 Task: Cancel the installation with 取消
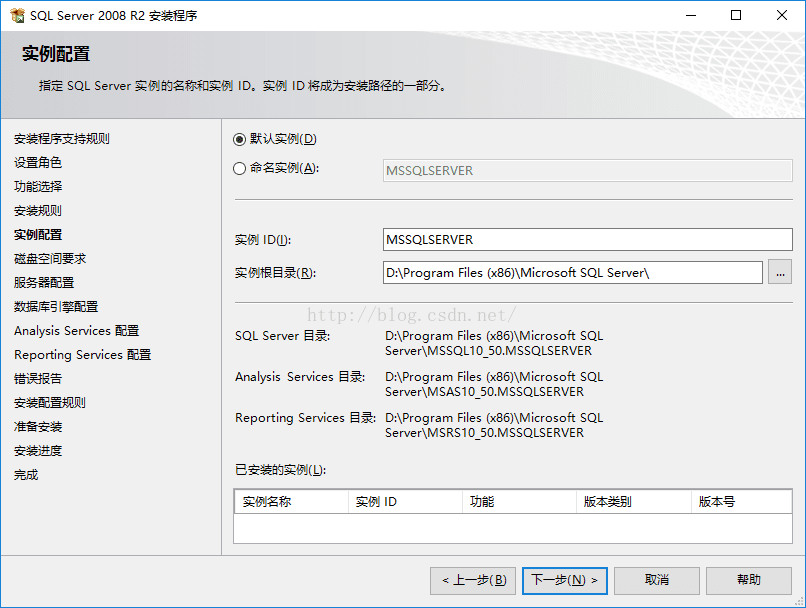[x=656, y=580]
